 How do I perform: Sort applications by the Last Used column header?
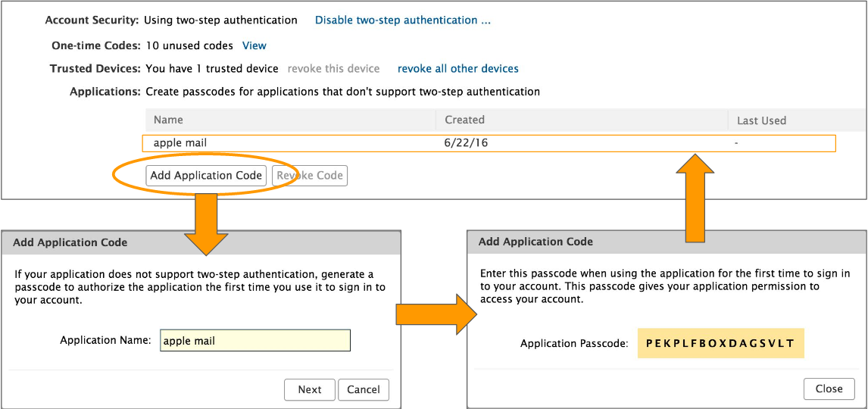pos(761,120)
